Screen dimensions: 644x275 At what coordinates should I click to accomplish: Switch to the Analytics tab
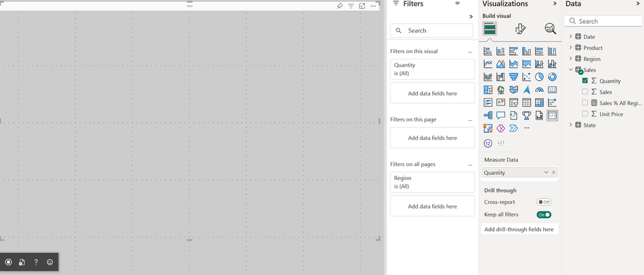point(551,28)
